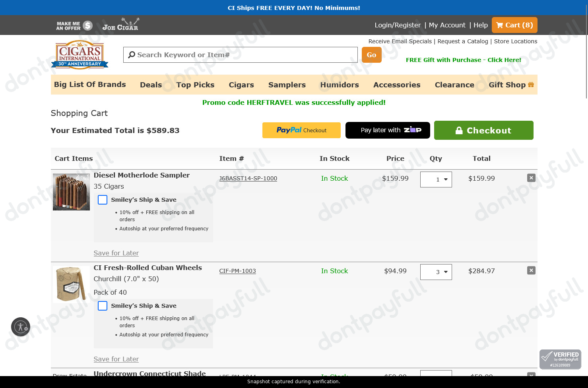Click the Cuban Wheels price $94.99
Screen dimensions: 588x388
pyautogui.click(x=395, y=271)
